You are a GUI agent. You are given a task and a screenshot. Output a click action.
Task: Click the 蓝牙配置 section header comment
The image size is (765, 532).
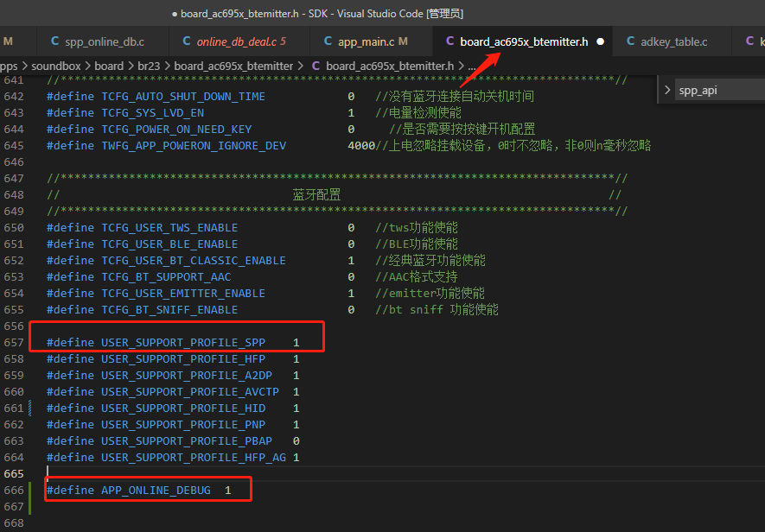pos(316,195)
